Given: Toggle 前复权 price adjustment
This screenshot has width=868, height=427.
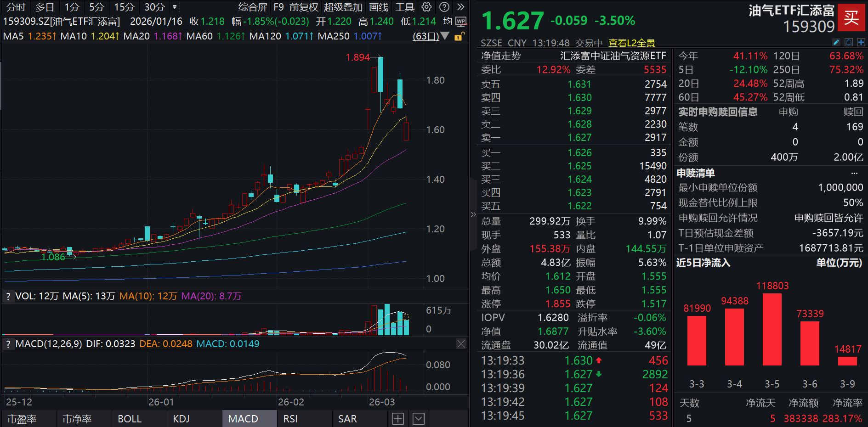Looking at the screenshot, I should (303, 7).
